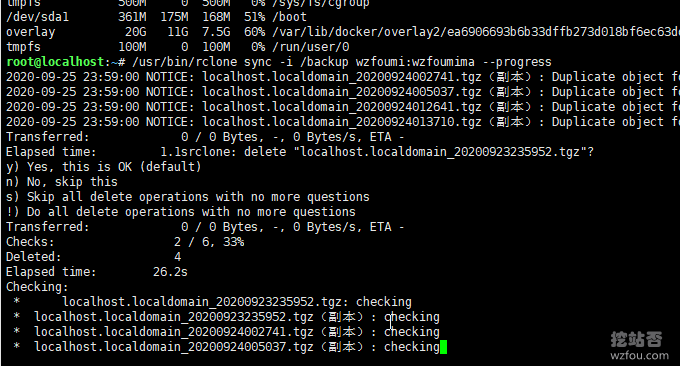
Task: Click the 'n) No, skip this' line
Action: (x=62, y=182)
